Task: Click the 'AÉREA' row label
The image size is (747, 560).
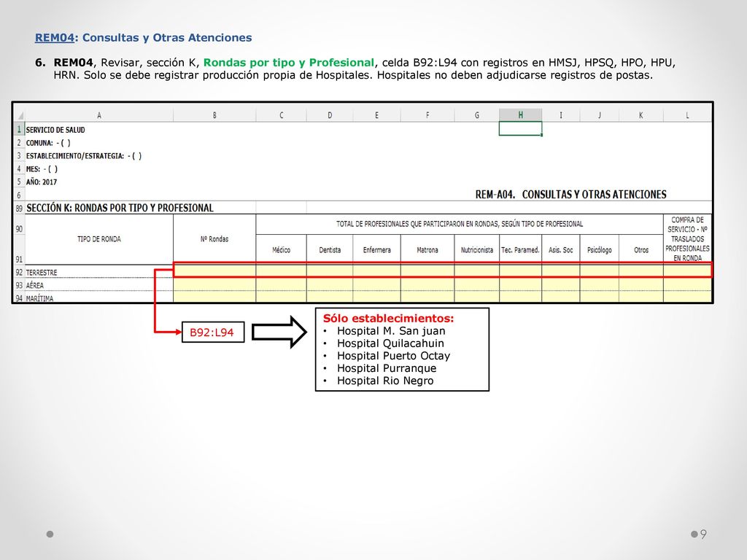Action: click(35, 285)
